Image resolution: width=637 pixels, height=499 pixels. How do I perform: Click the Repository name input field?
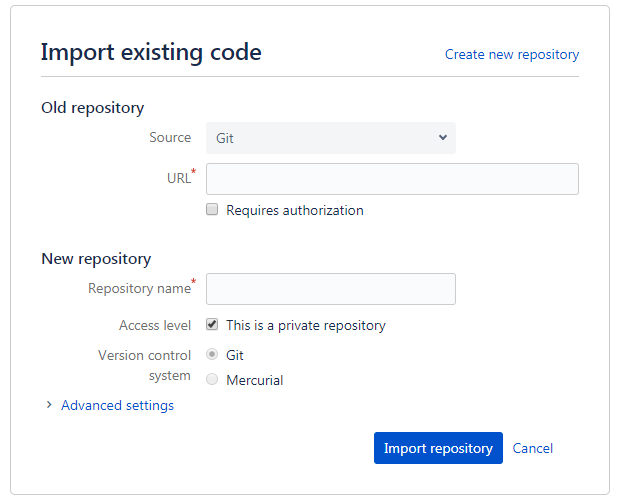(x=331, y=289)
